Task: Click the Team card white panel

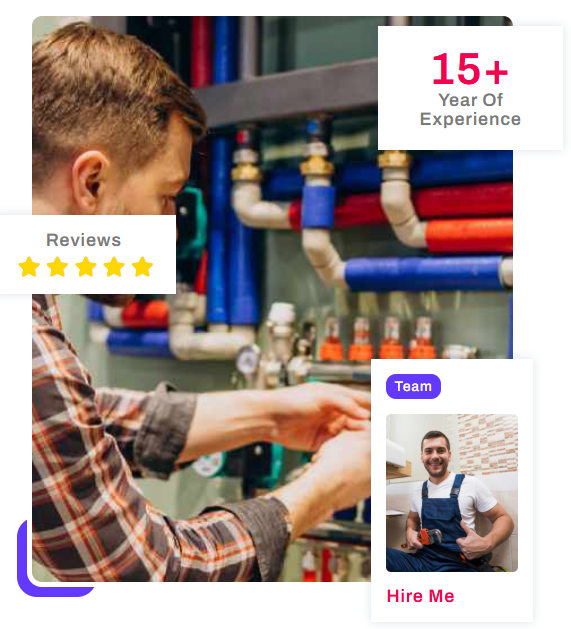Action: (x=452, y=490)
